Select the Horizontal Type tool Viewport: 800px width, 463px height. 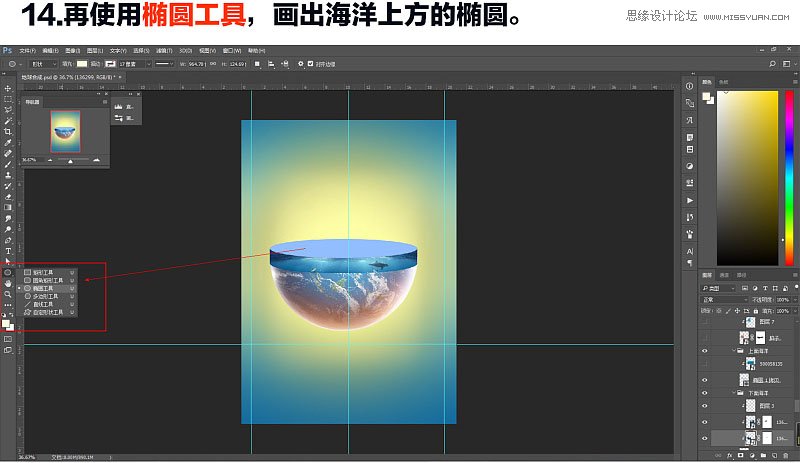pyautogui.click(x=8, y=251)
